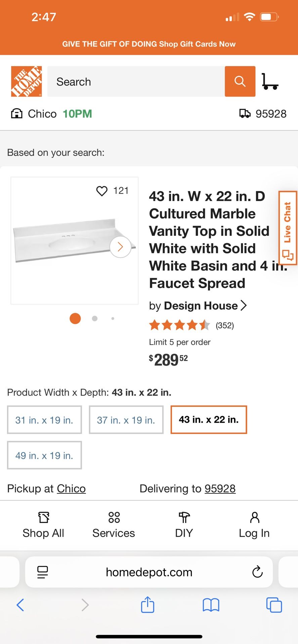298x644 pixels.
Task: Change delivery zip via the 95928 link
Action: [x=220, y=488]
